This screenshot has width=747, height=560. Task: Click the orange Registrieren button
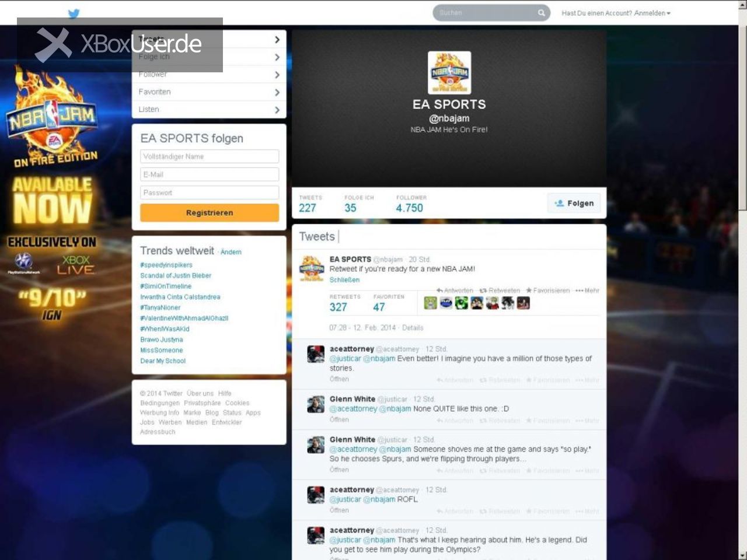[210, 213]
